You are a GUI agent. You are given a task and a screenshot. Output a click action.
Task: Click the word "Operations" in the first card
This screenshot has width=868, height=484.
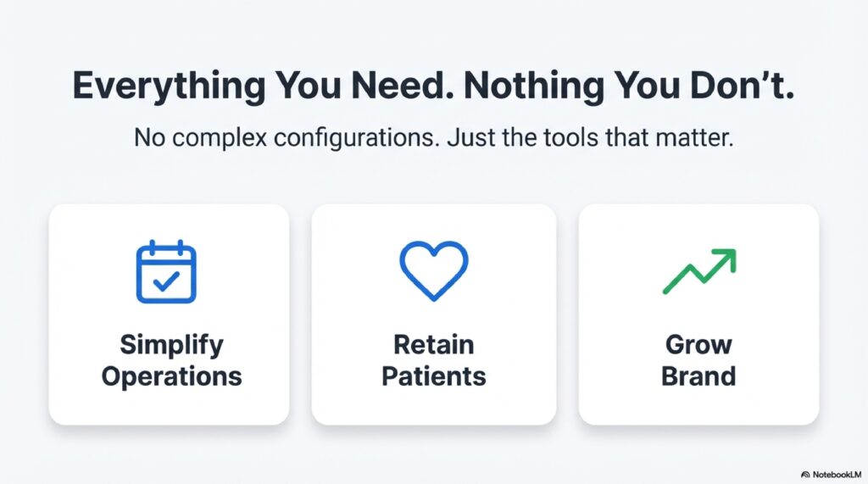[171, 376]
